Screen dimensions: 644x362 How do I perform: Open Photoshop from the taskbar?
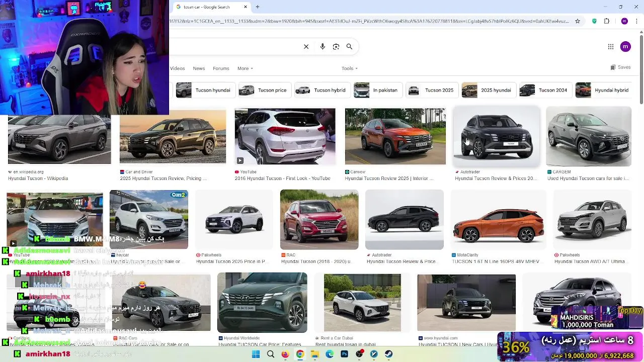coord(344,354)
